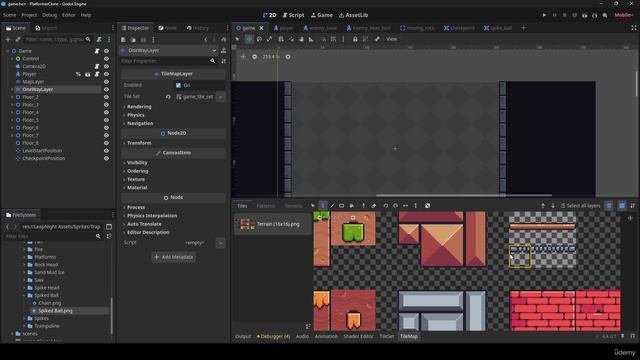Click the Add Metadata button
The image size is (640, 360).
point(173,257)
